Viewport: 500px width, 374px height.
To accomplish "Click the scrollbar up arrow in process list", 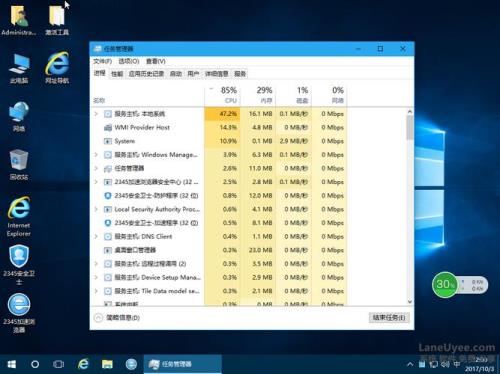I will click(x=410, y=112).
